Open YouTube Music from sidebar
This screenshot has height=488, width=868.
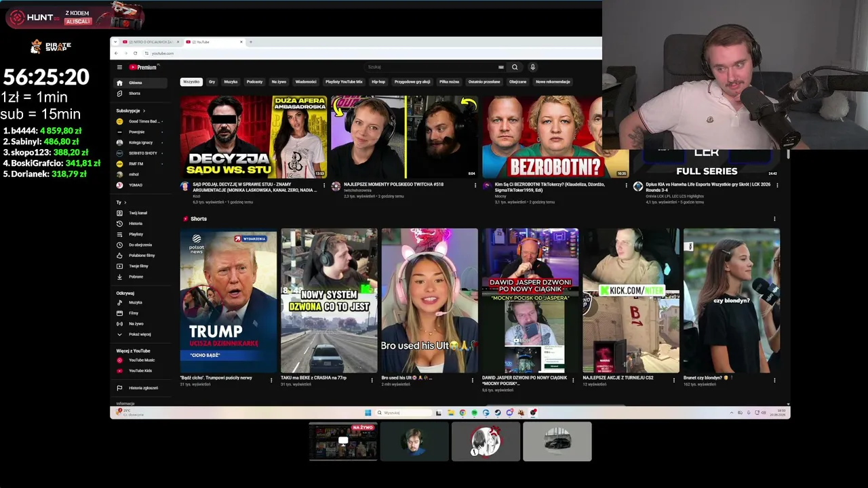point(141,361)
